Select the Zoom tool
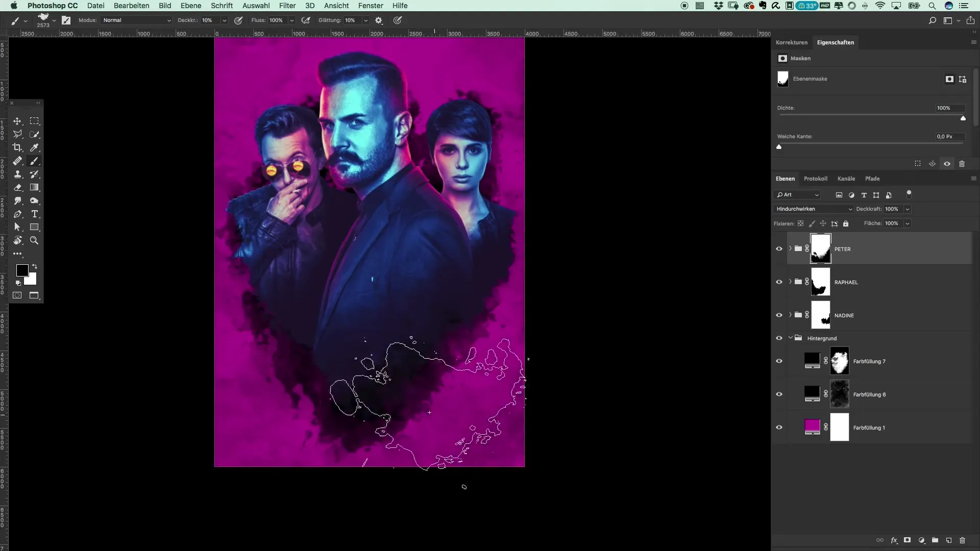Viewport: 980px width, 551px height. 34,240
